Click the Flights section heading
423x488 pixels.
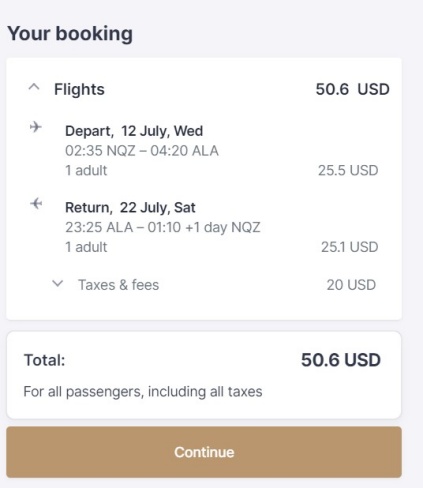[79, 89]
